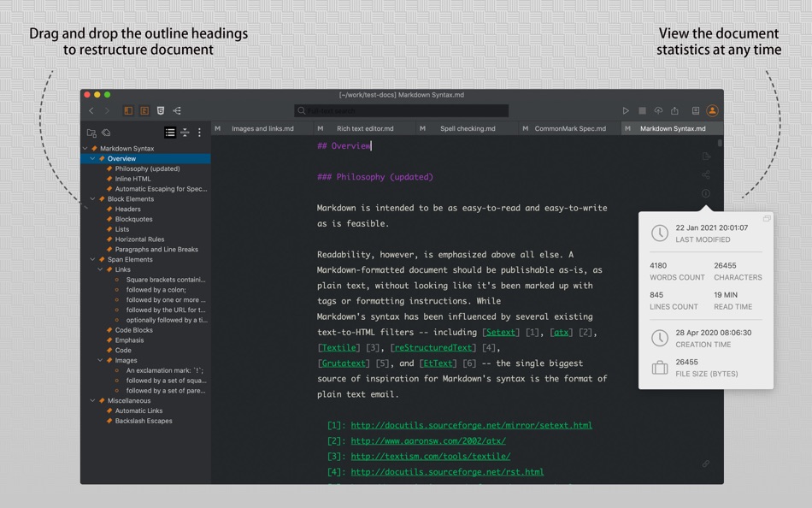Click the EtText link
Viewport: 812px width, 508px height.
pyautogui.click(x=438, y=363)
